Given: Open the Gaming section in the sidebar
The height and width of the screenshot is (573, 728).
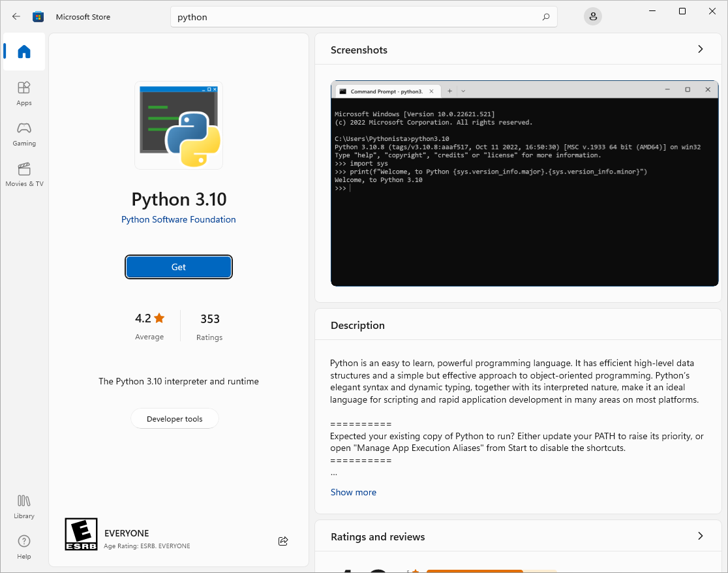Looking at the screenshot, I should pyautogui.click(x=24, y=134).
